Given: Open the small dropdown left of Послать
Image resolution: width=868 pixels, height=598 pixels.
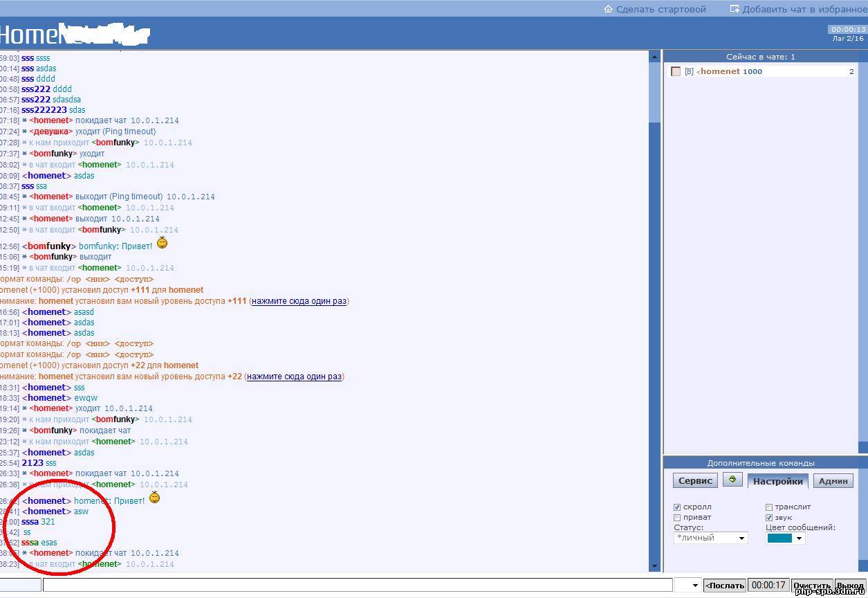Looking at the screenshot, I should point(687,586).
